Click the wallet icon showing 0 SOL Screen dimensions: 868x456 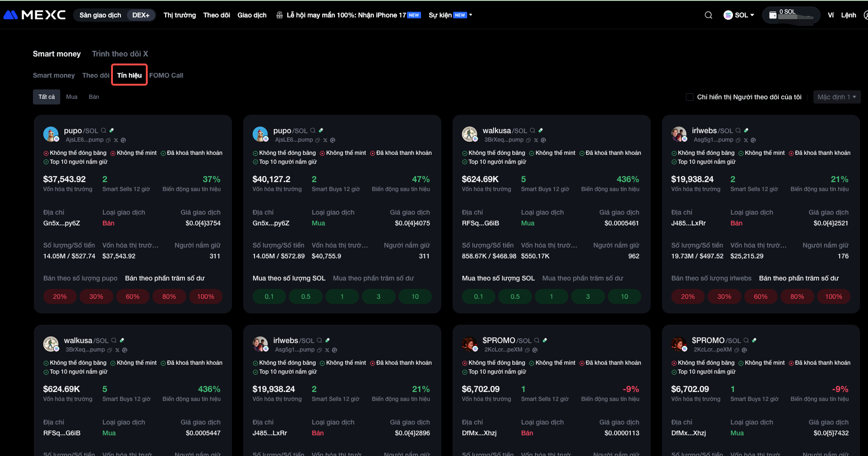772,15
